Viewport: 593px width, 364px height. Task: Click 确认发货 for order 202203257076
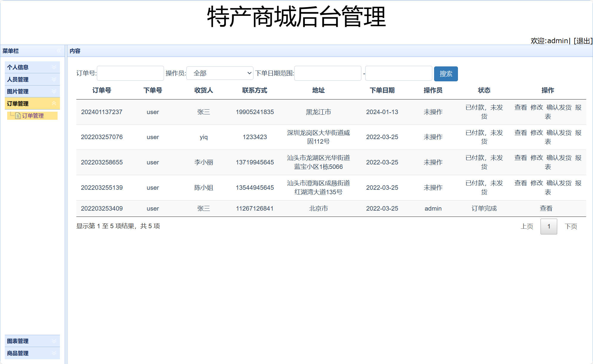tap(559, 133)
